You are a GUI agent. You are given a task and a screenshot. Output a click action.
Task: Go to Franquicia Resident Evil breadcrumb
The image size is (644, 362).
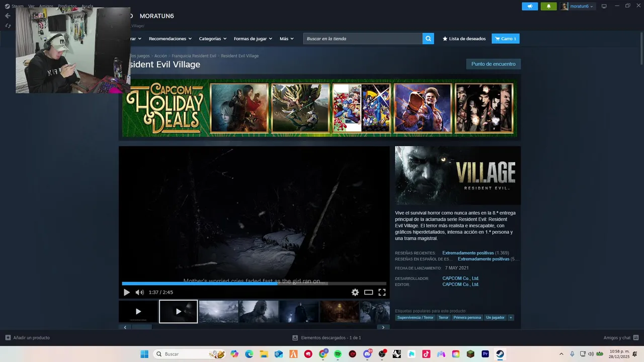click(194, 56)
